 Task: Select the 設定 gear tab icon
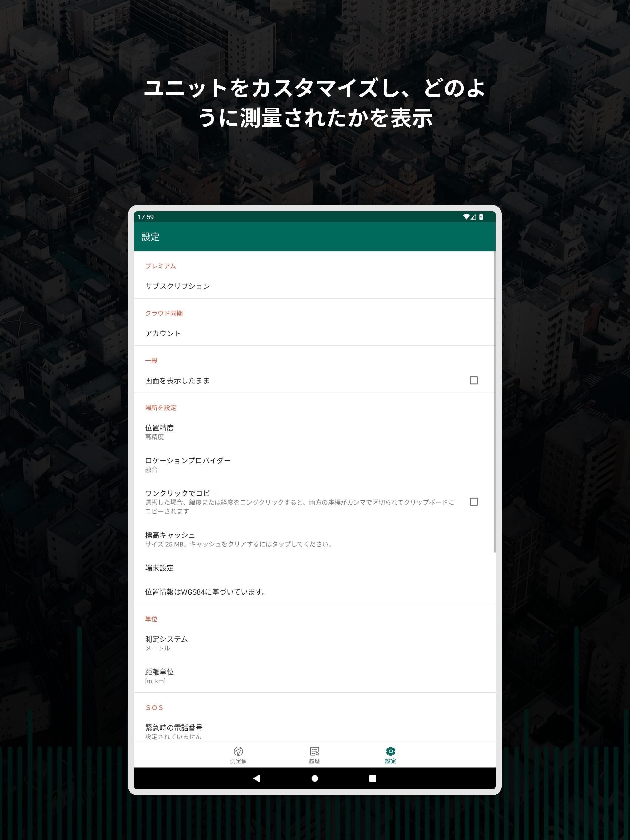(391, 751)
